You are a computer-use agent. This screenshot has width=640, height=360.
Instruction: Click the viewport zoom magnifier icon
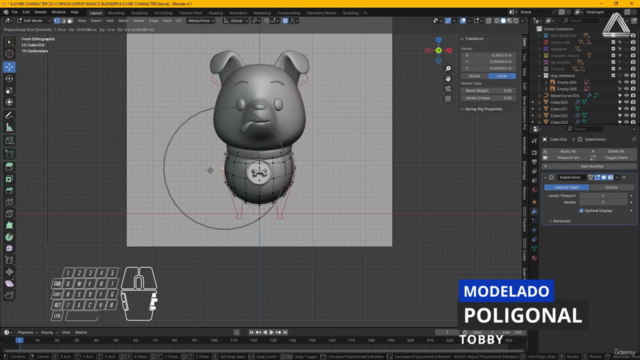pos(448,69)
